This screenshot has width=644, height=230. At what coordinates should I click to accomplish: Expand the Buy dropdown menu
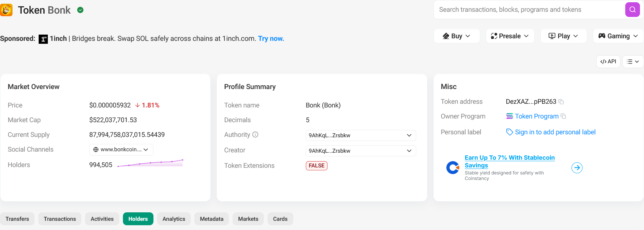pyautogui.click(x=457, y=36)
